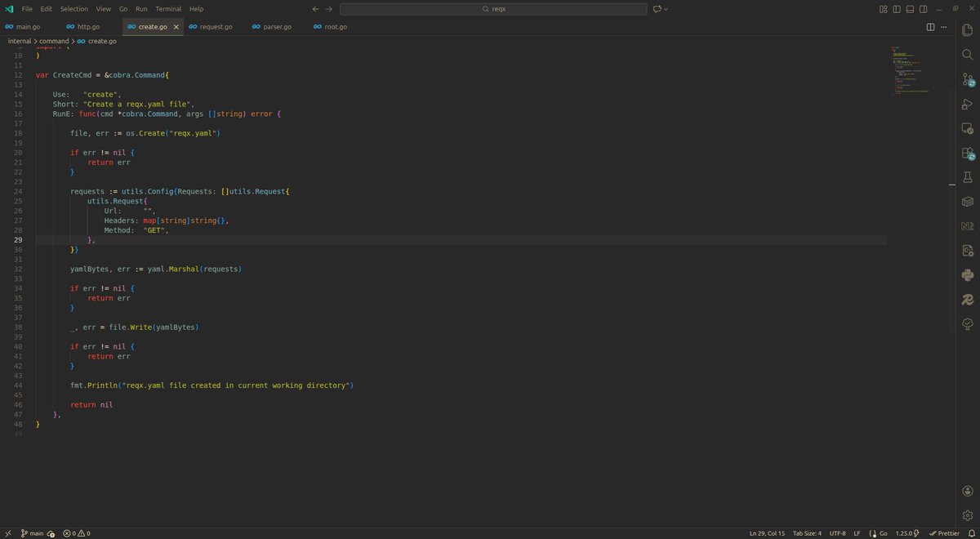Open the Copilot chat dropdown chevron
Viewport: 980px width, 539px height.
[x=666, y=9]
